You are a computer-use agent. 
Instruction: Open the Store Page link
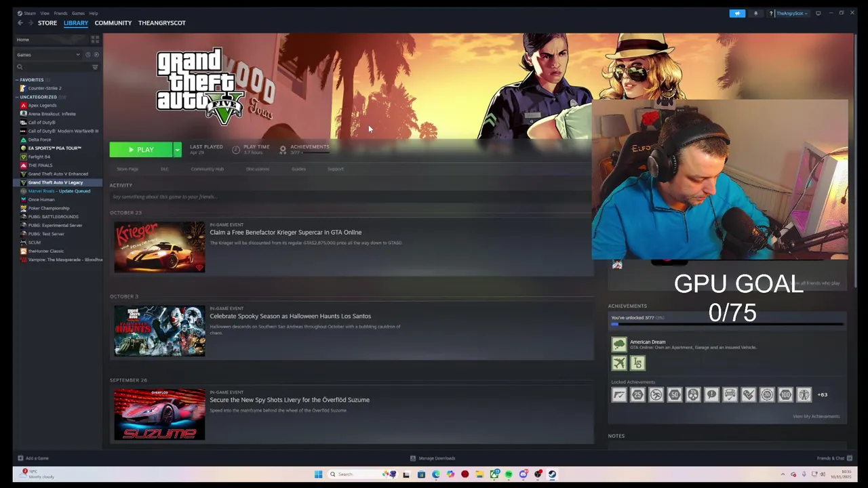click(127, 169)
